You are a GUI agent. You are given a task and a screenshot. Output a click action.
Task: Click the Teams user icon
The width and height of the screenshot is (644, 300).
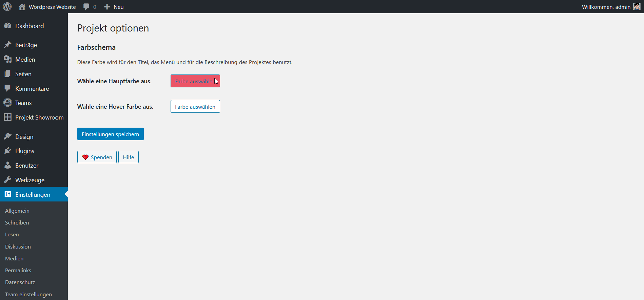[7, 103]
